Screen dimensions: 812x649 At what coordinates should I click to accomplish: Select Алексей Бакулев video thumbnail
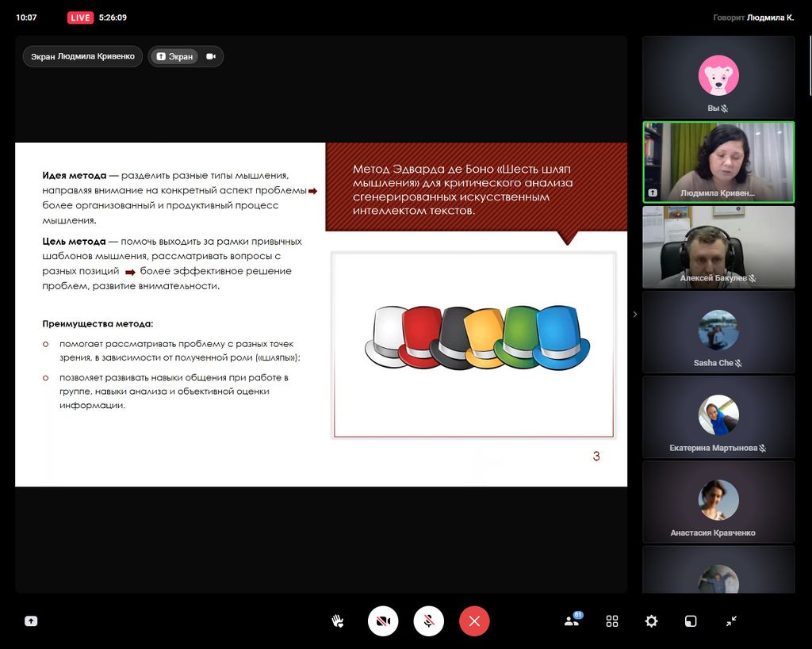pyautogui.click(x=718, y=246)
